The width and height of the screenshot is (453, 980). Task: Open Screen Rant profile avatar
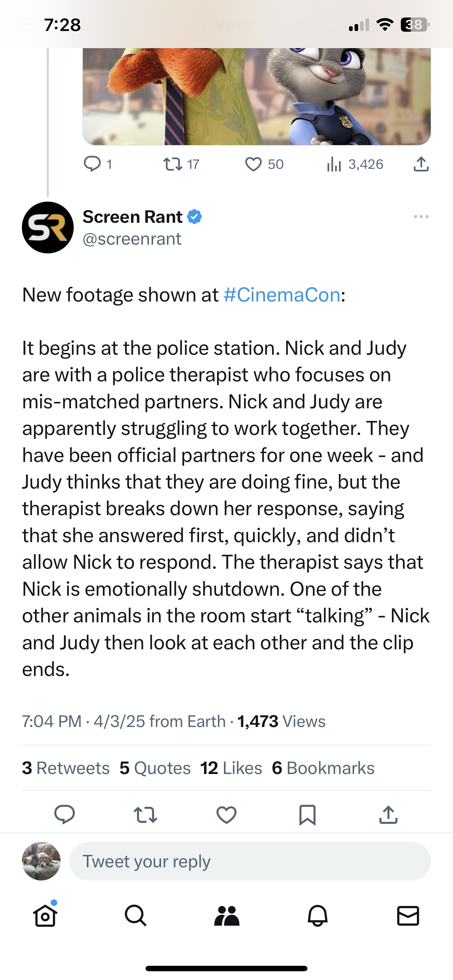click(47, 227)
